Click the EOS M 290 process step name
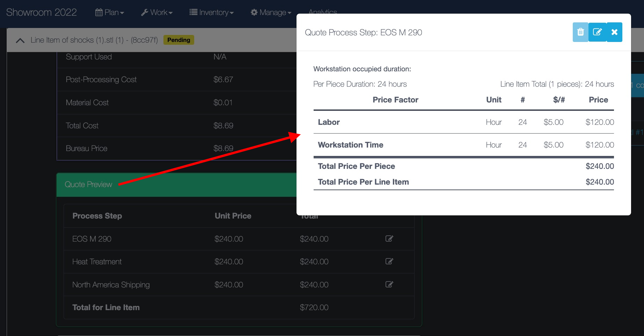Image resolution: width=644 pixels, height=336 pixels. click(92, 239)
